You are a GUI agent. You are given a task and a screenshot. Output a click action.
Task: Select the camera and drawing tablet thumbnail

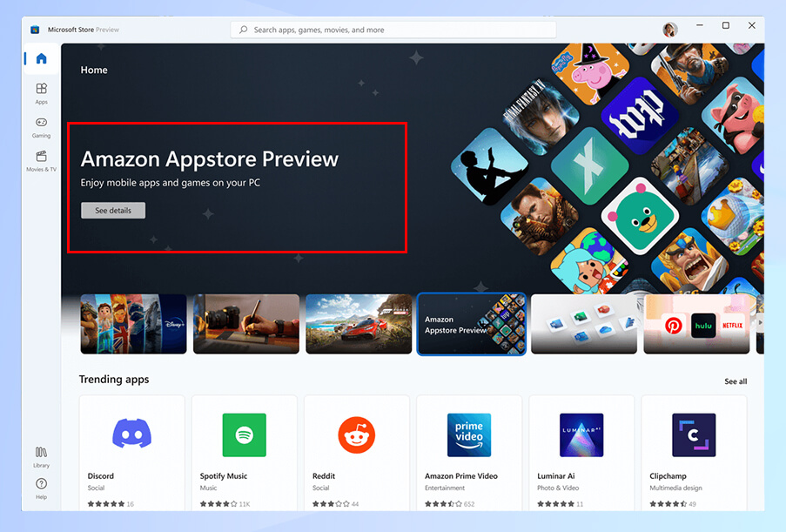pyautogui.click(x=246, y=324)
